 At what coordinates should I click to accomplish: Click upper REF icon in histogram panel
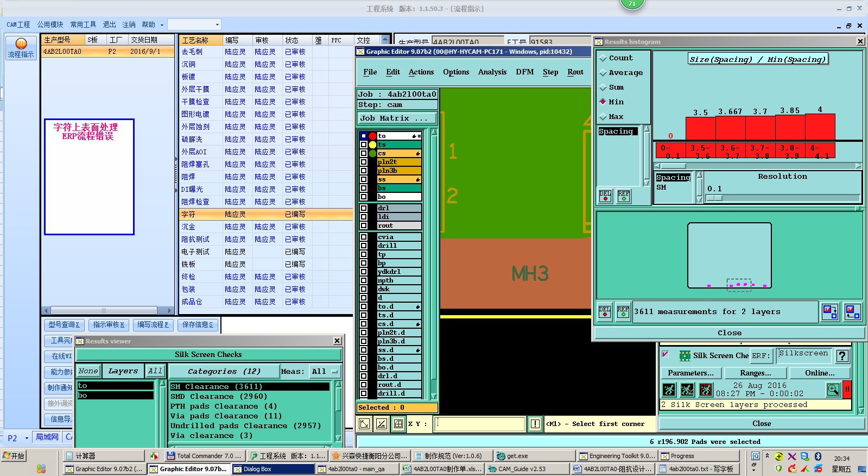tap(624, 196)
